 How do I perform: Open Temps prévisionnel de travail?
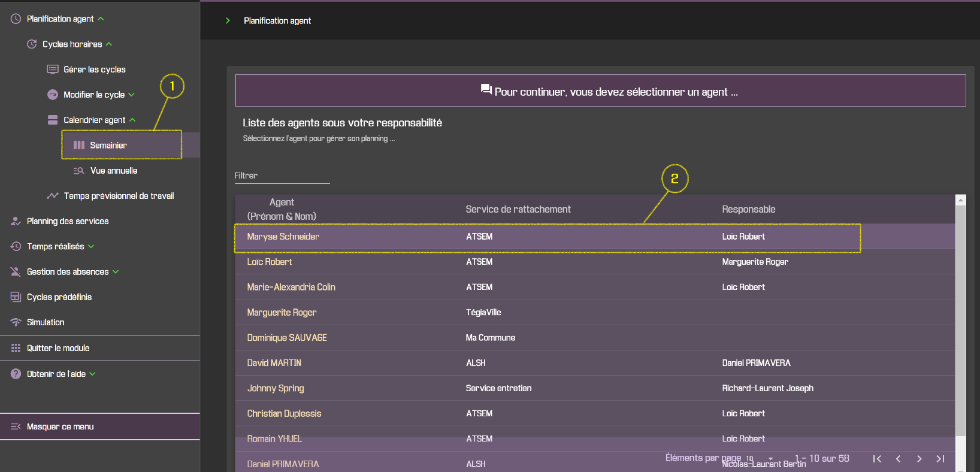tap(119, 196)
